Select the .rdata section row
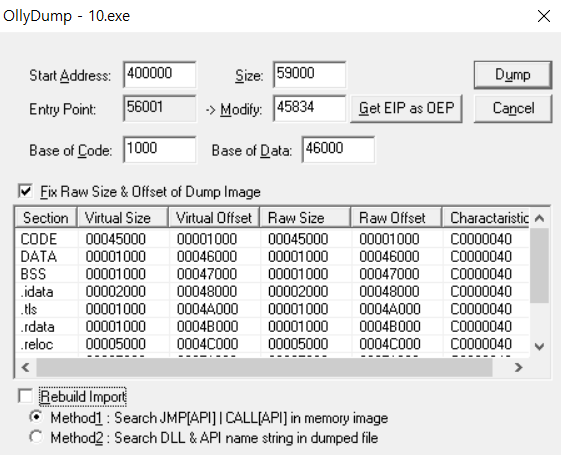The width and height of the screenshot is (561, 455). [x=272, y=327]
